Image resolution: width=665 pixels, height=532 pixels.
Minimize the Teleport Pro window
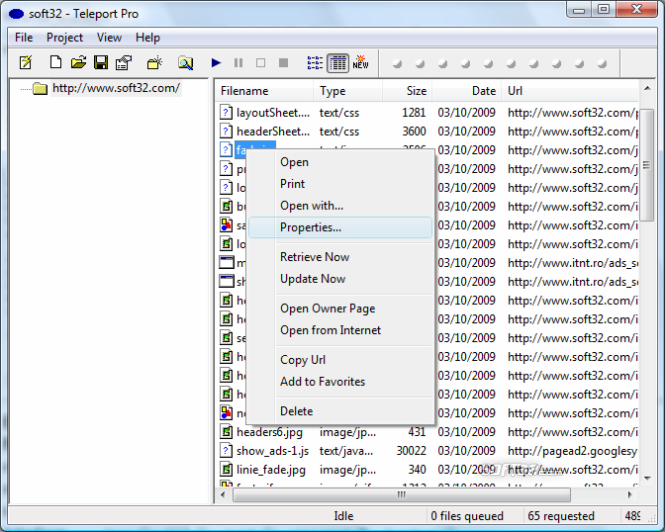(579, 9)
